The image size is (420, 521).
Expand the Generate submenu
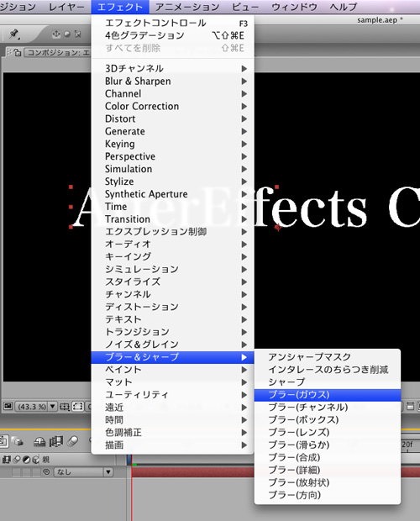click(x=173, y=131)
